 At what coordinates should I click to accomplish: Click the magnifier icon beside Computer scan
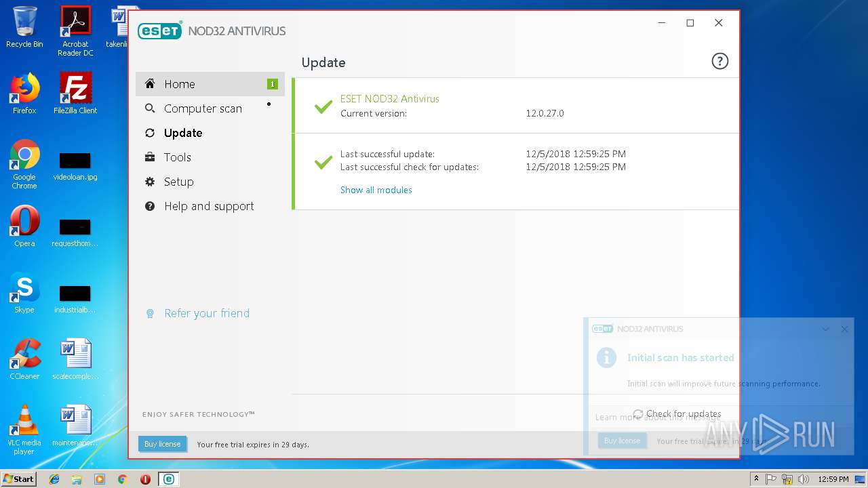(150, 108)
